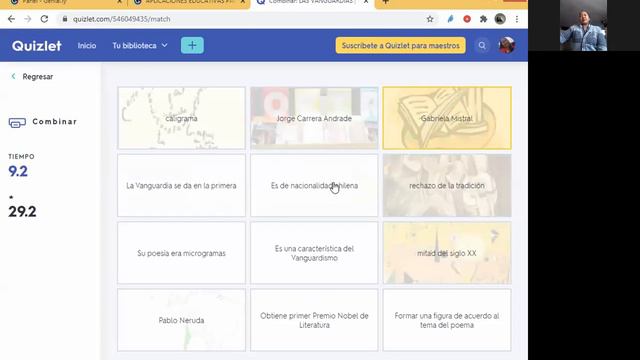Switch to the Aplicaciones Educativas tab
The height and width of the screenshot is (360, 640).
pos(189,3)
